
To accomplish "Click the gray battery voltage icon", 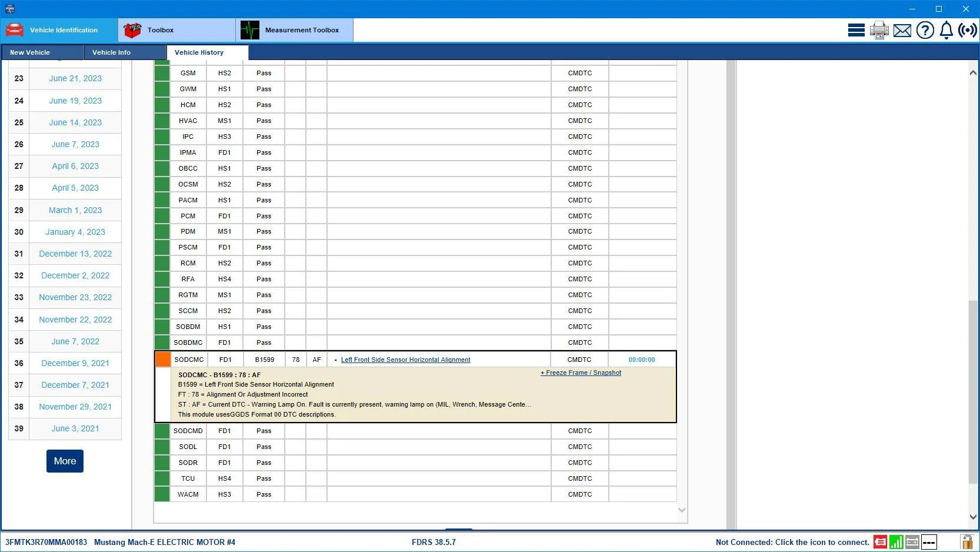I will pos(912,542).
